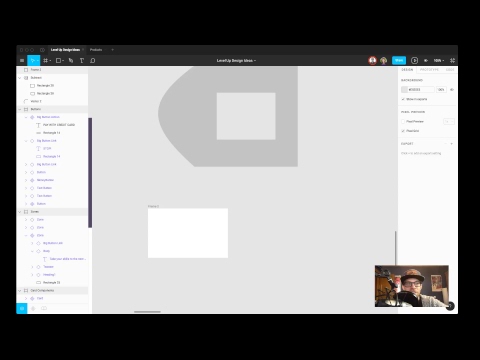Click the background hex value field
The height and width of the screenshot is (360, 480).
pyautogui.click(x=421, y=90)
